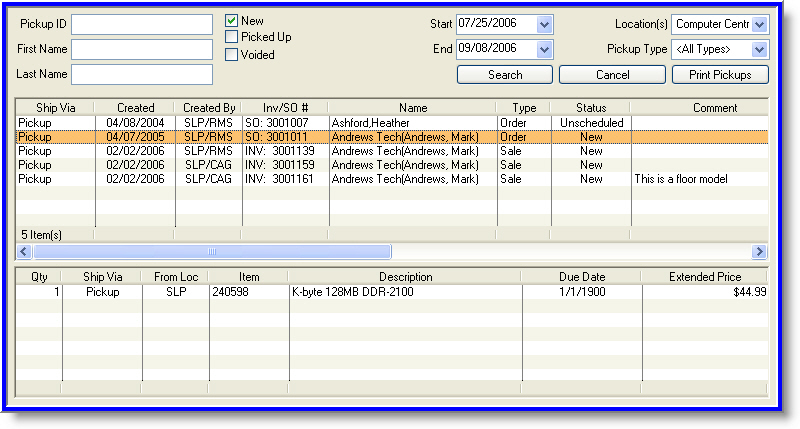Open the Start date dropdown
The image size is (800, 429).
pyautogui.click(x=544, y=24)
